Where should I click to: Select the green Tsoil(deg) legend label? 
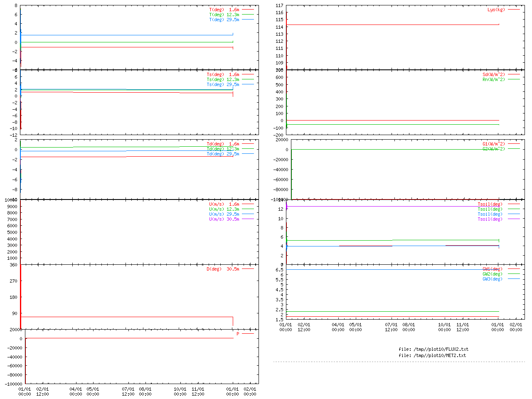[x=490, y=209]
